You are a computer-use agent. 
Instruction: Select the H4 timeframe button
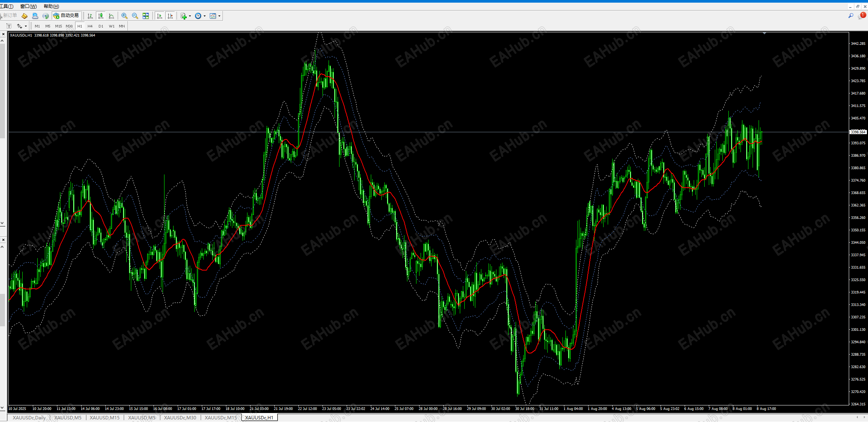[90, 26]
